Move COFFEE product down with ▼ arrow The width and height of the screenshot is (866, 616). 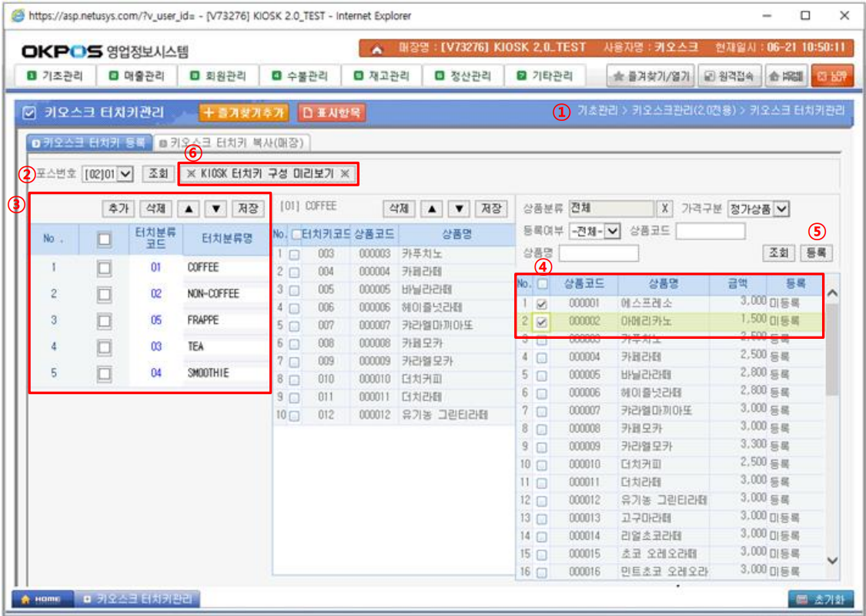460,209
